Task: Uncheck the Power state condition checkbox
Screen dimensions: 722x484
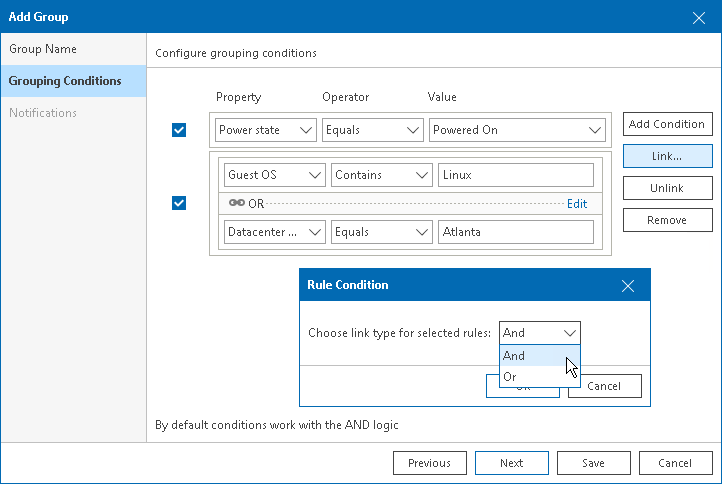Action: pos(179,130)
